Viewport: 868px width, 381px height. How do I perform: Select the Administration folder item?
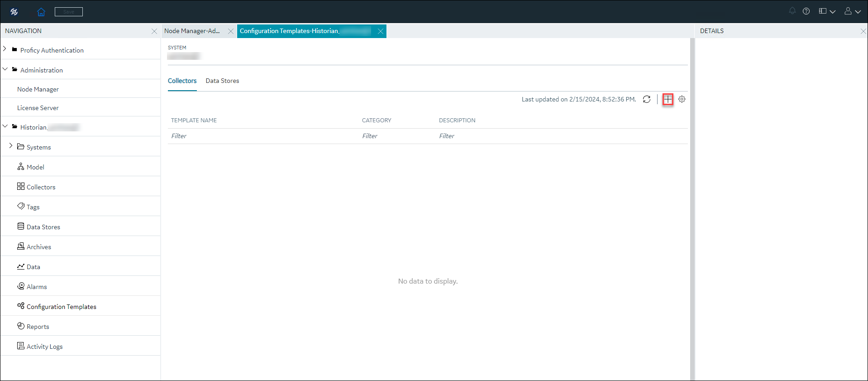click(42, 70)
